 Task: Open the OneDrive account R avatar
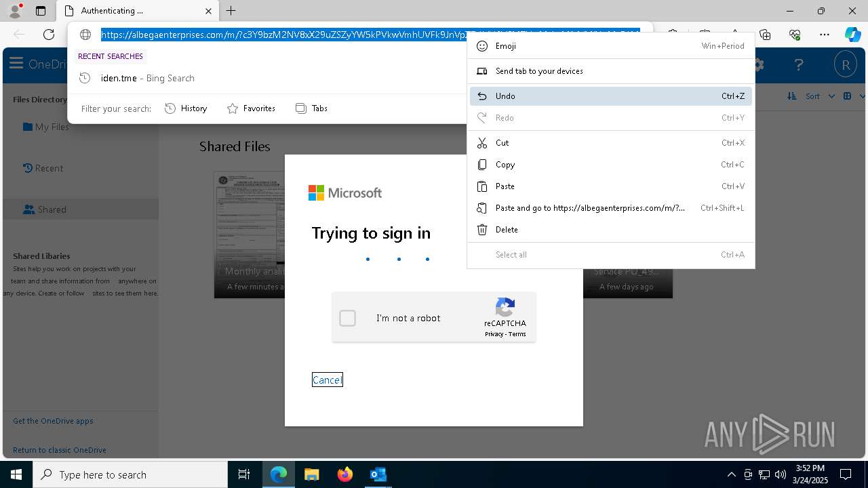(x=846, y=65)
